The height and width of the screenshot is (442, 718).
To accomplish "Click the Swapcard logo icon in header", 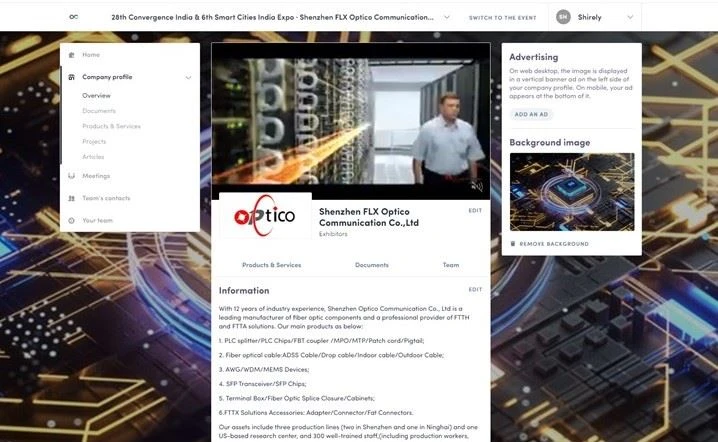I will [x=73, y=17].
